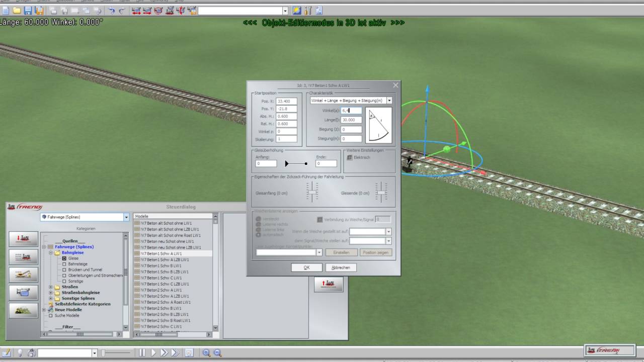Click the curve angle diagram preview

[378, 125]
